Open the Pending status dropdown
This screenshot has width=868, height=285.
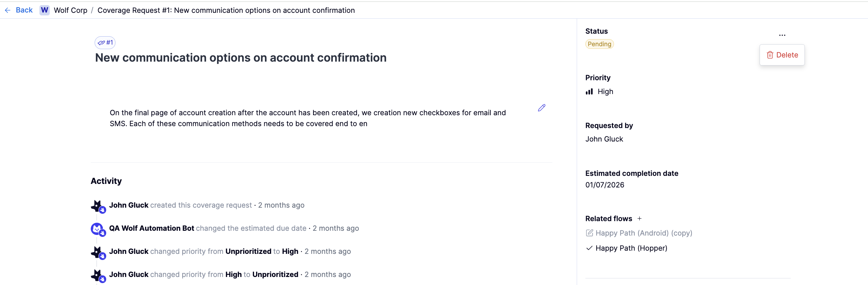coord(599,44)
